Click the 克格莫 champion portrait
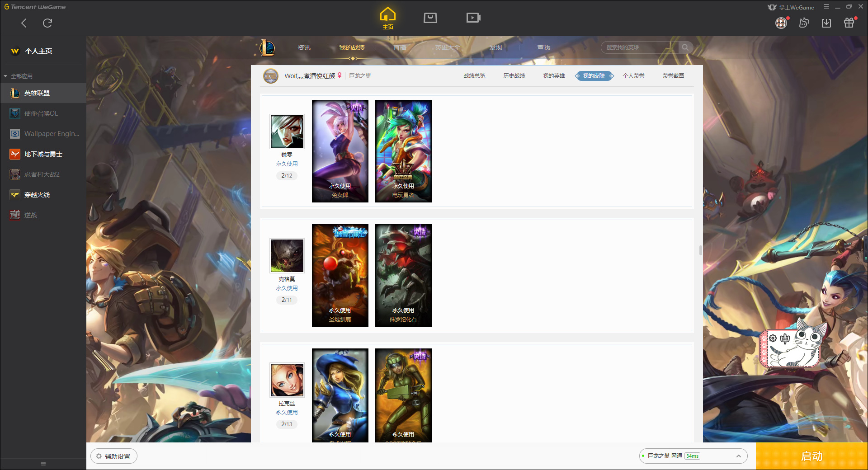 coord(287,255)
